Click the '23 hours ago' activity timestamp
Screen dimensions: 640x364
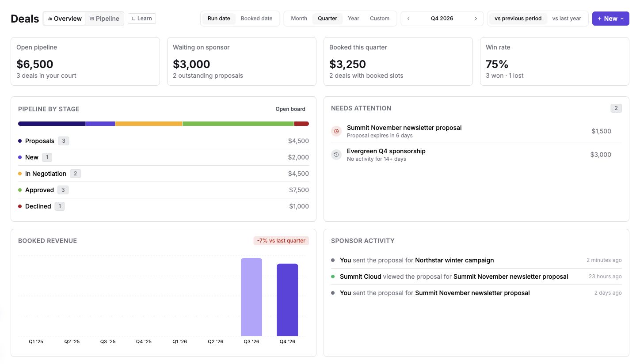605,277
